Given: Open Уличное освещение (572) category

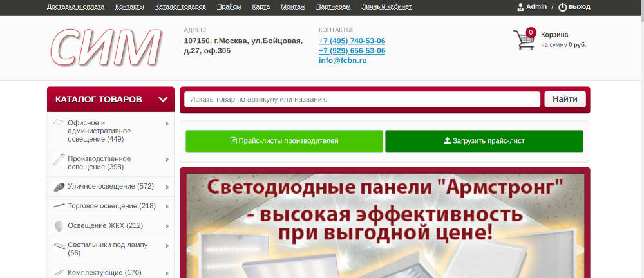Looking at the screenshot, I should [x=111, y=187].
